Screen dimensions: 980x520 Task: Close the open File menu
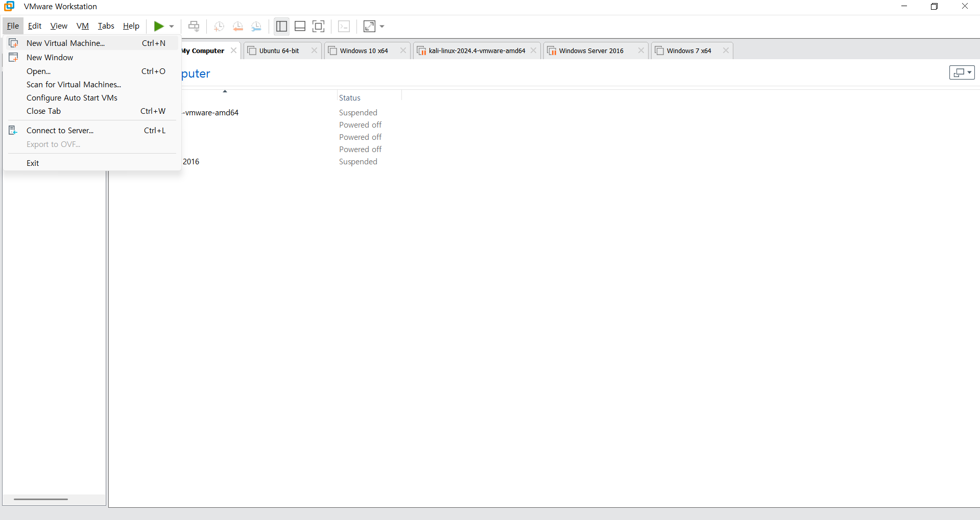[x=13, y=26]
